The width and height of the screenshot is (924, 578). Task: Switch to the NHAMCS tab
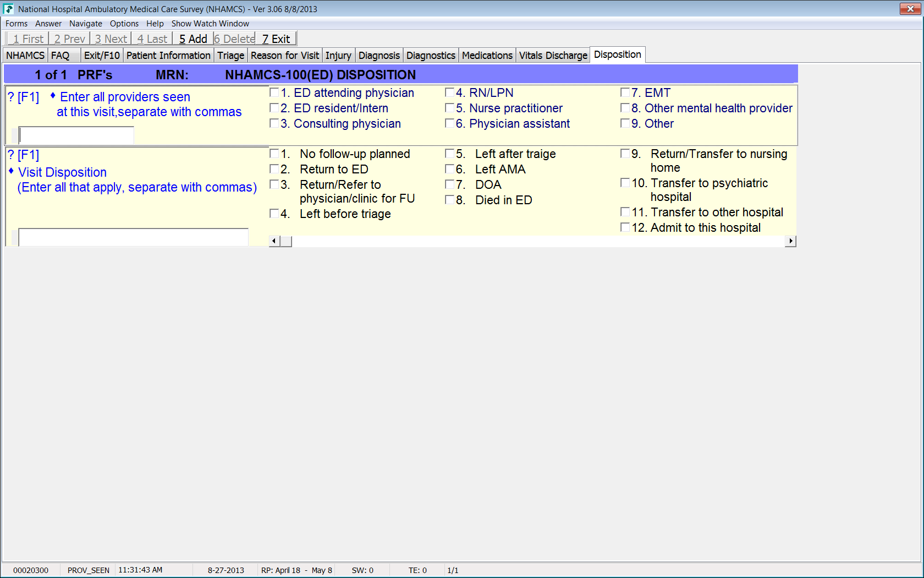tap(25, 56)
